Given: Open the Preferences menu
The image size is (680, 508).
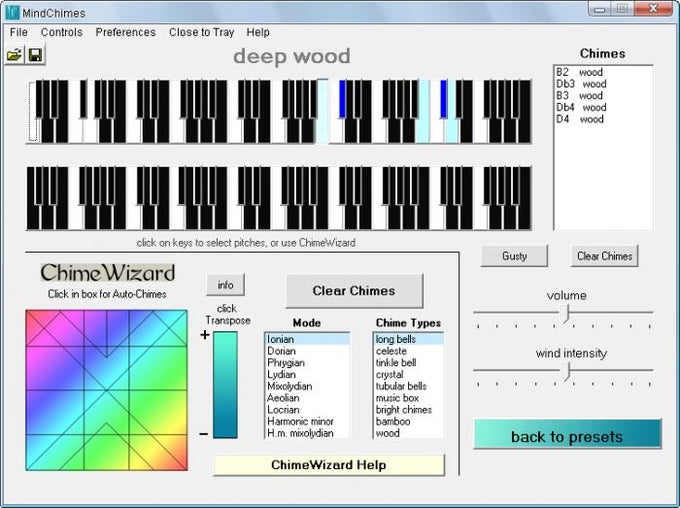Looking at the screenshot, I should pyautogui.click(x=126, y=32).
